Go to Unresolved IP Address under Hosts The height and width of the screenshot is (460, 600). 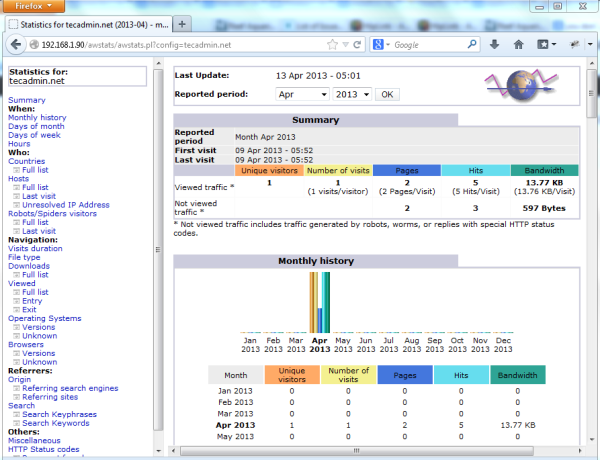(x=66, y=204)
